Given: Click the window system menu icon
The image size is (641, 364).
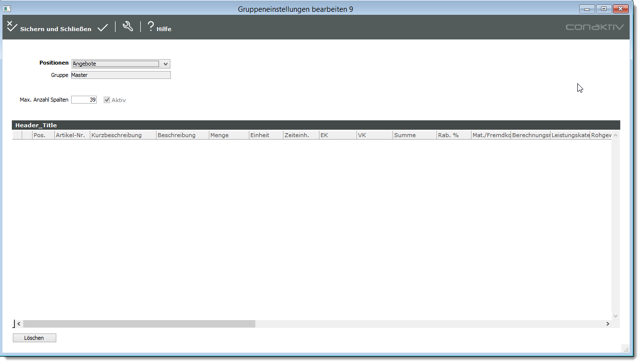Looking at the screenshot, I should click(x=7, y=9).
